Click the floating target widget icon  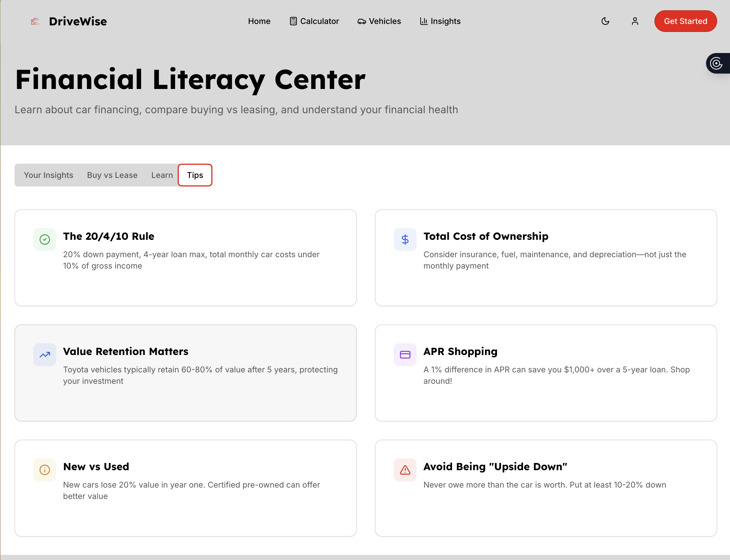click(716, 63)
